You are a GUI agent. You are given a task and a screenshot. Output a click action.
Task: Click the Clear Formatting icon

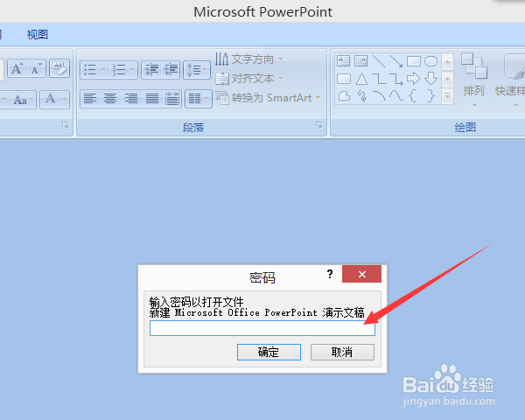(59, 68)
